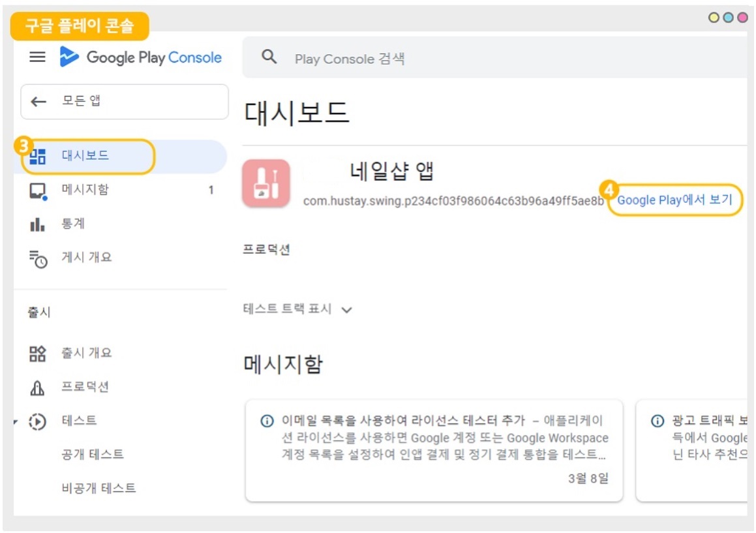Open the 광고 트래픽 message card
This screenshot has width=756, height=533.
tap(692, 451)
